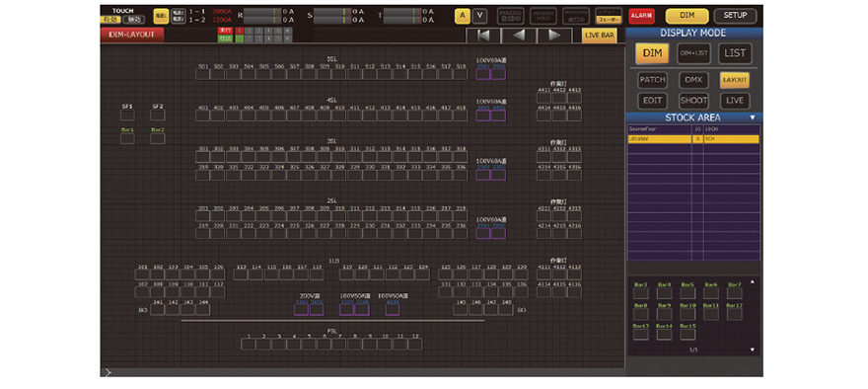
Task: Select channel box 141 beside BO label
Action: (158, 309)
